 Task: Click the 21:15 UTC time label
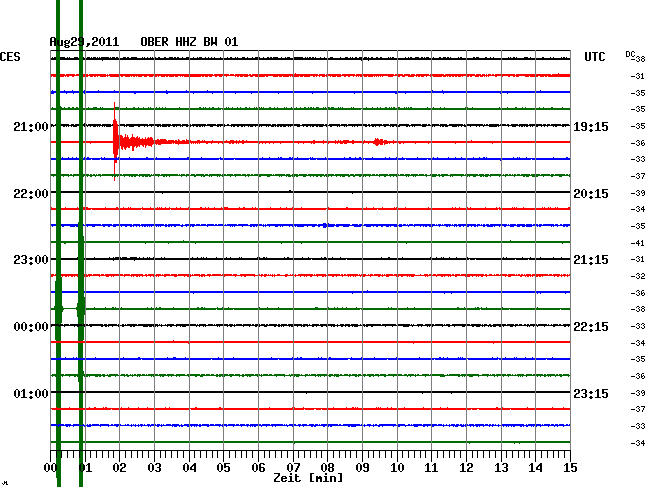coord(591,260)
